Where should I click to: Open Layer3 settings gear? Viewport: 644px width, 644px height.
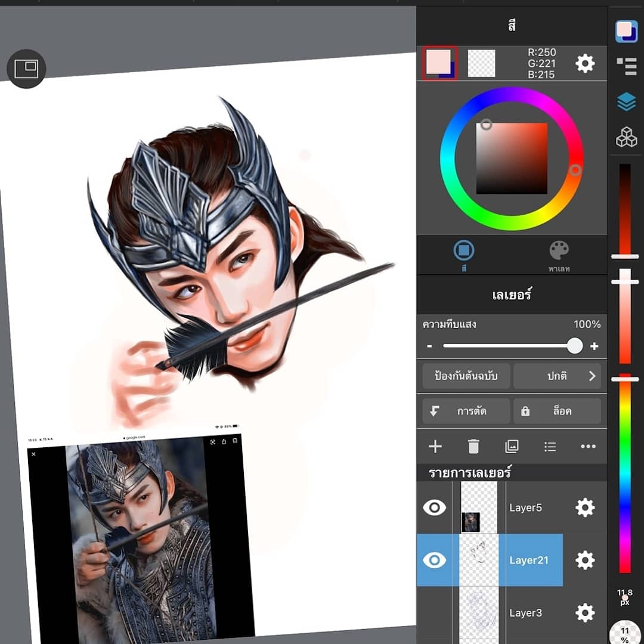(585, 613)
